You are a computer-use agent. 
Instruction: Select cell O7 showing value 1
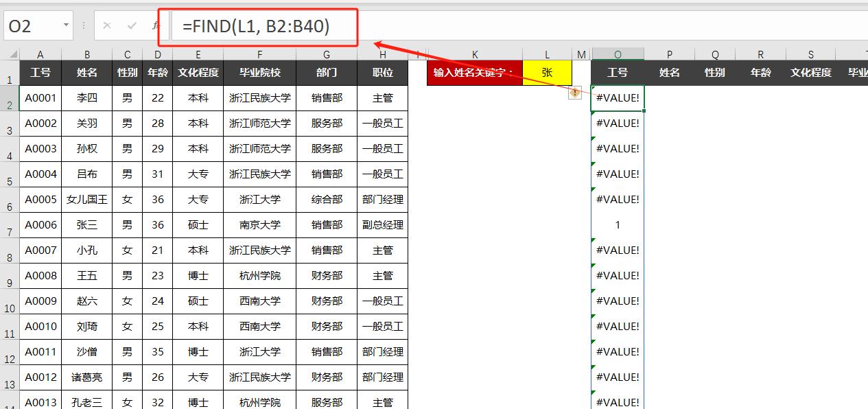(618, 224)
